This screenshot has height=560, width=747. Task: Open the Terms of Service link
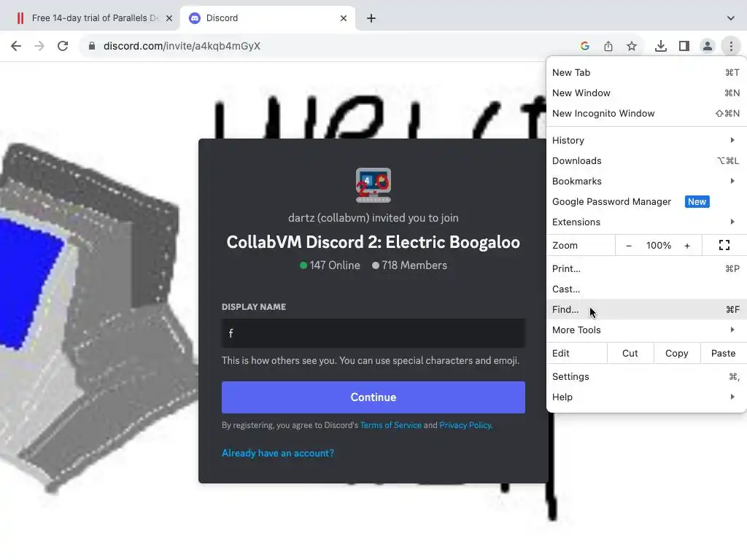coord(391,425)
